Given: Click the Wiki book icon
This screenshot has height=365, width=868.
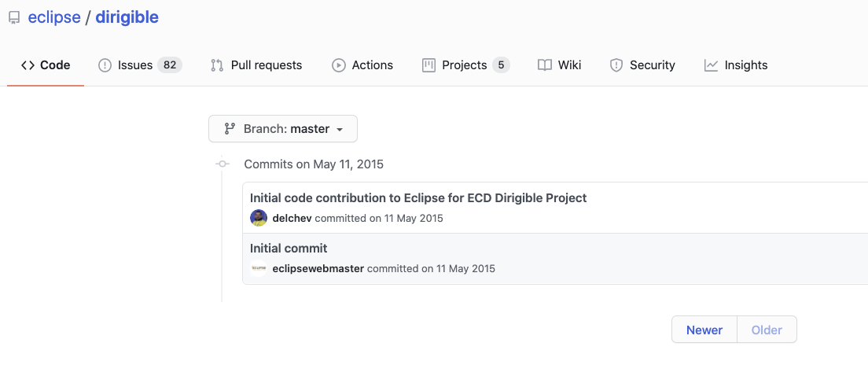Looking at the screenshot, I should click(x=545, y=65).
